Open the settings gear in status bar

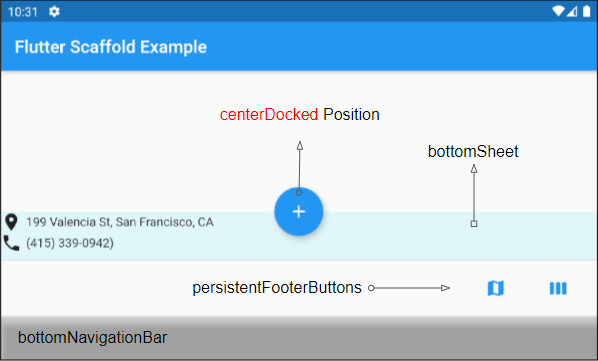click(54, 12)
